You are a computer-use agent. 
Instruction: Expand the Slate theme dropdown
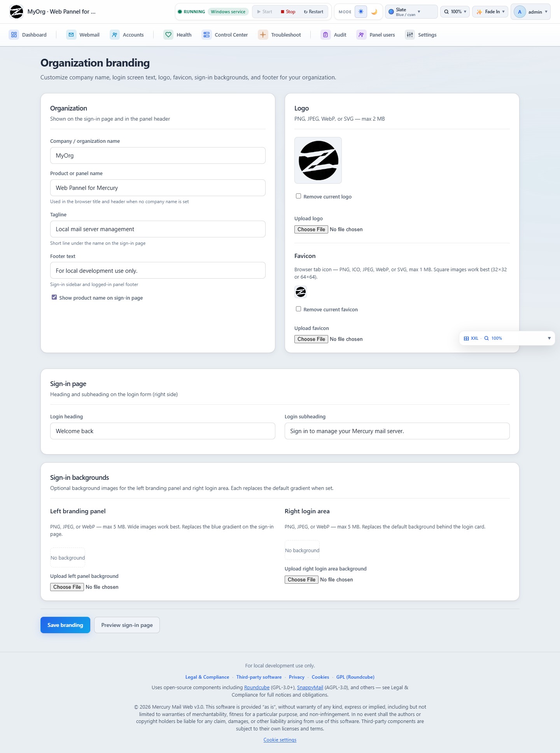coord(411,12)
